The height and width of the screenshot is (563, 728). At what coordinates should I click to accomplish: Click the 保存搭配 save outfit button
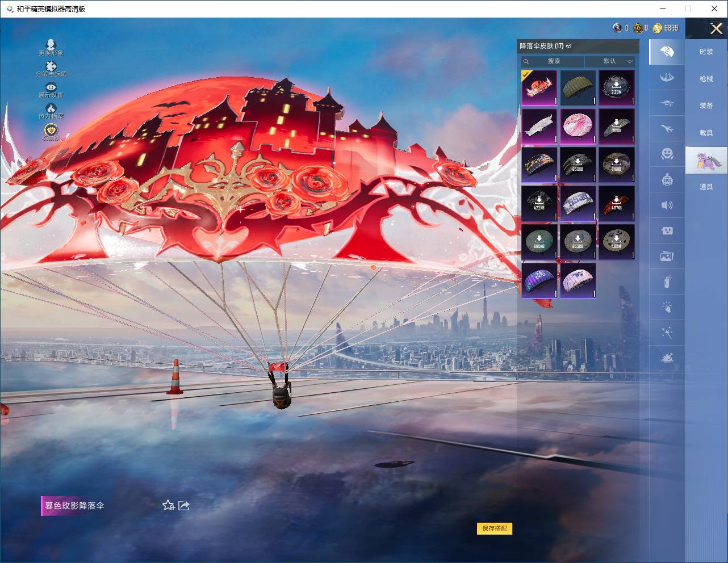(495, 528)
